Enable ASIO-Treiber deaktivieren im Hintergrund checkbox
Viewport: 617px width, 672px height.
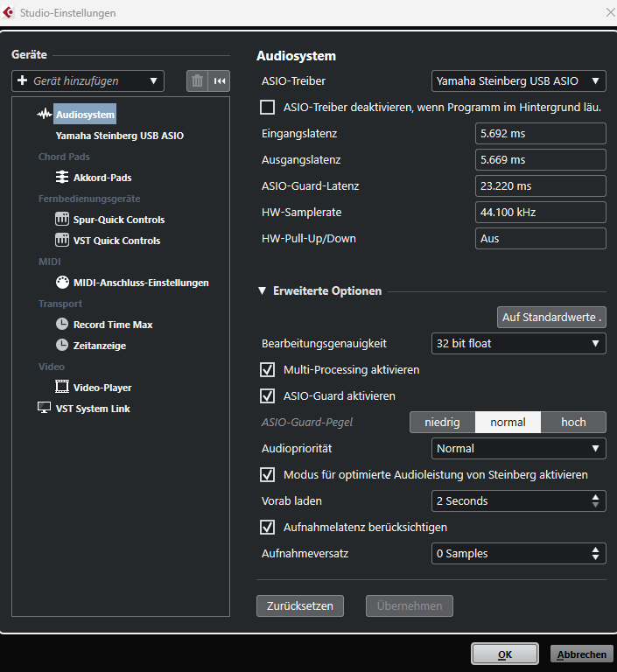[x=269, y=108]
